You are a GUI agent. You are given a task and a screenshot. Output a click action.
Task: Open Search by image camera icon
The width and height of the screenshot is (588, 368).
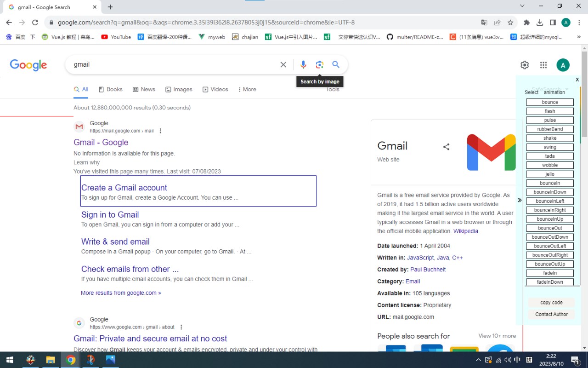[320, 65]
